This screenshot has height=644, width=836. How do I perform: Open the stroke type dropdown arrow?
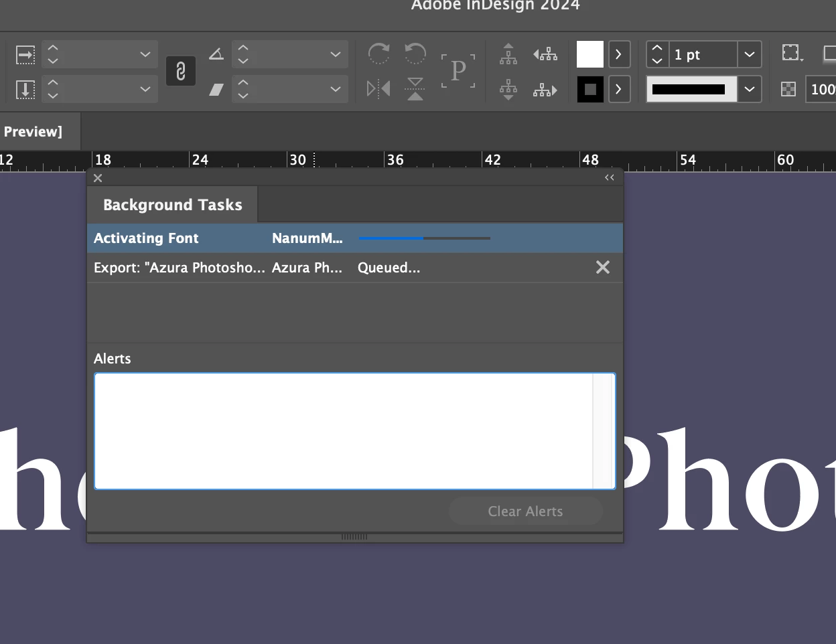click(x=750, y=89)
